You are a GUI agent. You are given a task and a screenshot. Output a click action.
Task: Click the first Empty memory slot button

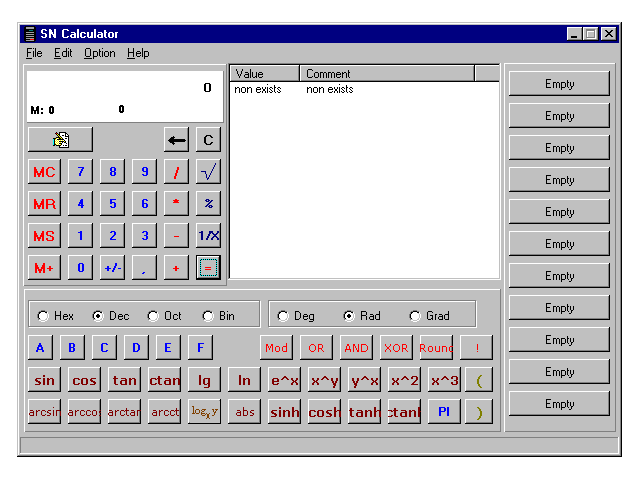coord(559,84)
